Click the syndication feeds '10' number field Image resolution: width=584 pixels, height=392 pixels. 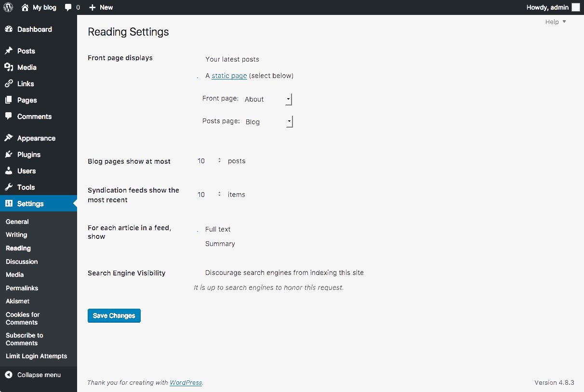tap(209, 195)
